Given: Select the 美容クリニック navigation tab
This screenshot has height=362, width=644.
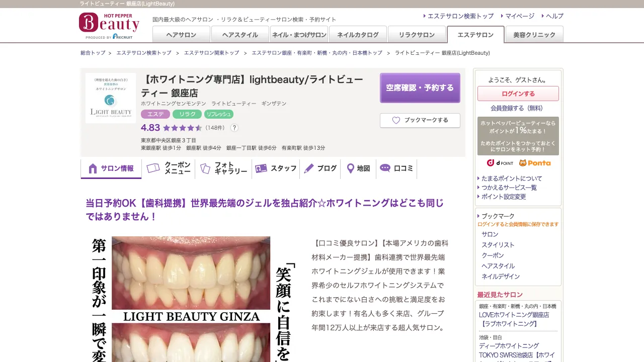Looking at the screenshot, I should pos(534,34).
